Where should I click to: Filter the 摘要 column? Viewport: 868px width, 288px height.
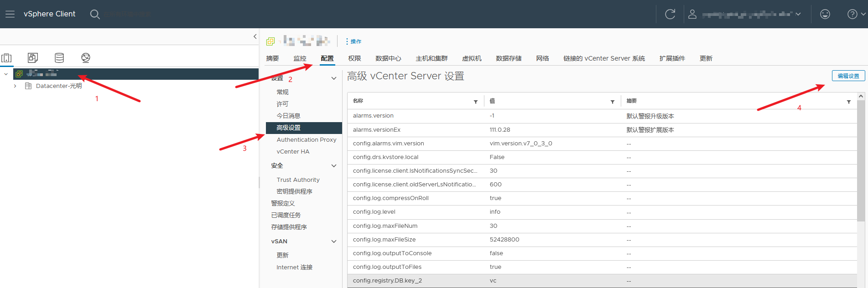(x=849, y=102)
